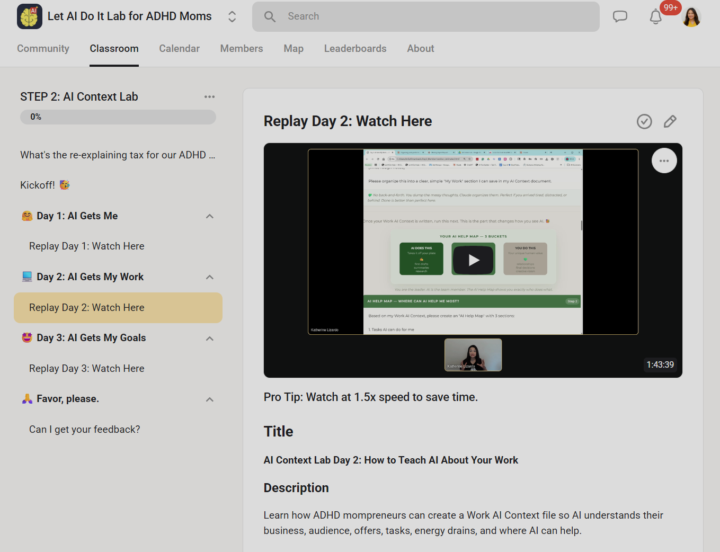This screenshot has height=552, width=720.
Task: Mark lesson complete with the checkmark circle
Action: tap(644, 121)
